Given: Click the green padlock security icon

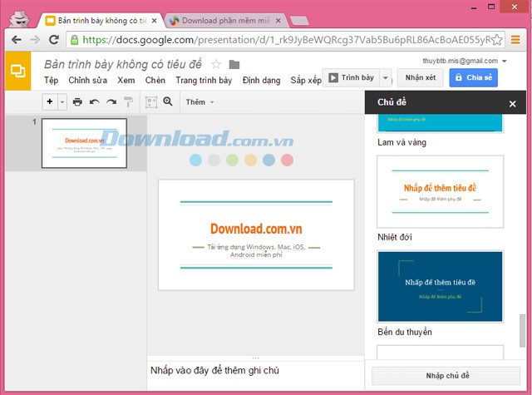Looking at the screenshot, I should point(74,40).
